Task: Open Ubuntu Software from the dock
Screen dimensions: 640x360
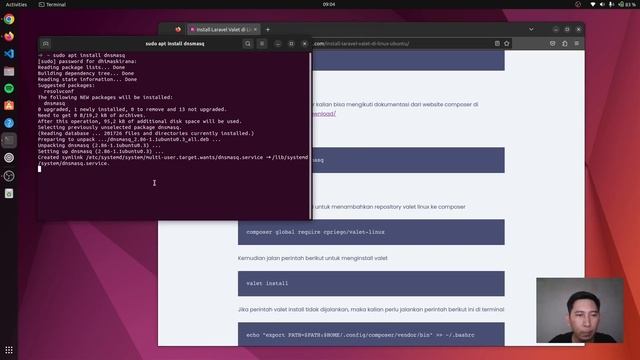Action: (9, 106)
